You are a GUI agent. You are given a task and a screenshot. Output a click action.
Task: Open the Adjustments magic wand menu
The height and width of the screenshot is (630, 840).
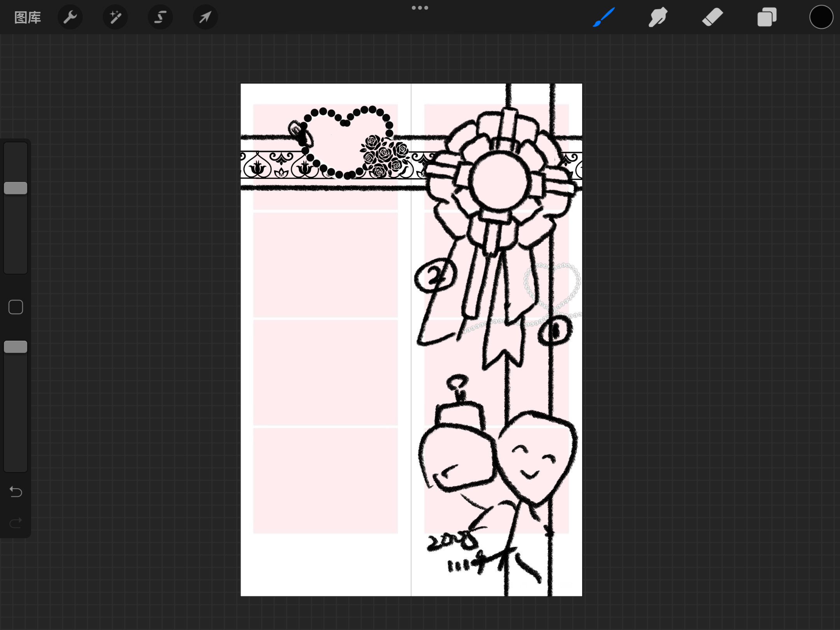115,17
